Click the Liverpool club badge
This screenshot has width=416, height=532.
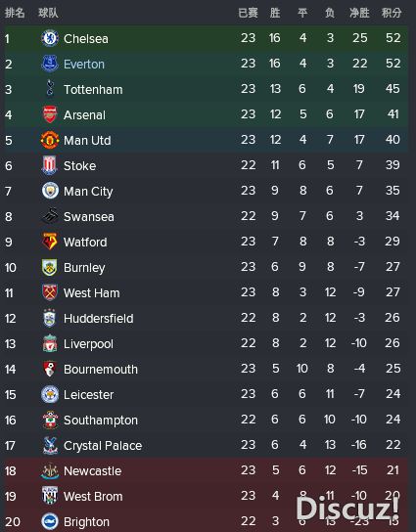click(x=50, y=343)
